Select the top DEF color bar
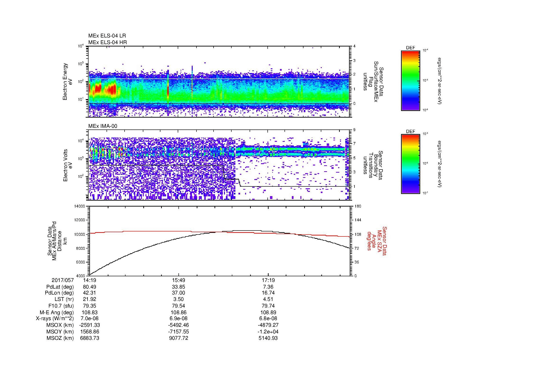The height and width of the screenshot is (392, 555). tap(410, 80)
